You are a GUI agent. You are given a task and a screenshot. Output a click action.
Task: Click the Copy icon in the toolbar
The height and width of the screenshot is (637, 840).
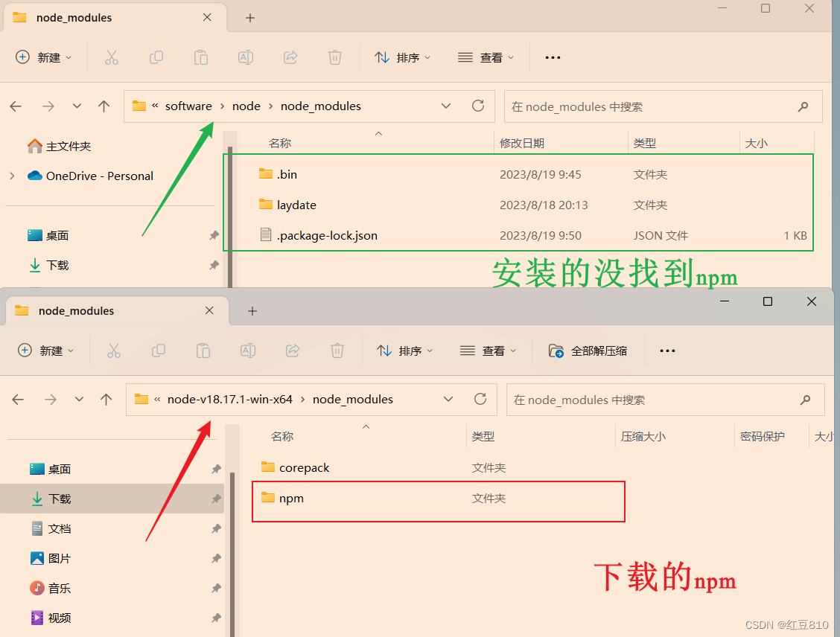pos(156,57)
